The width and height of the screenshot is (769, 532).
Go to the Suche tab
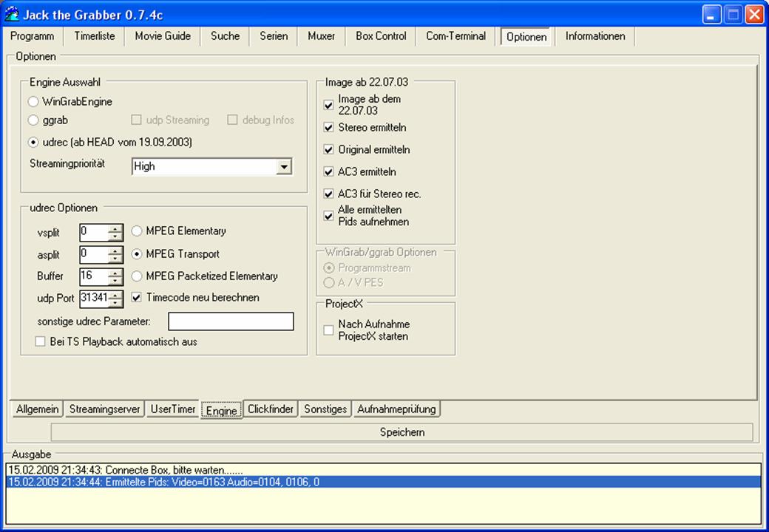point(225,36)
